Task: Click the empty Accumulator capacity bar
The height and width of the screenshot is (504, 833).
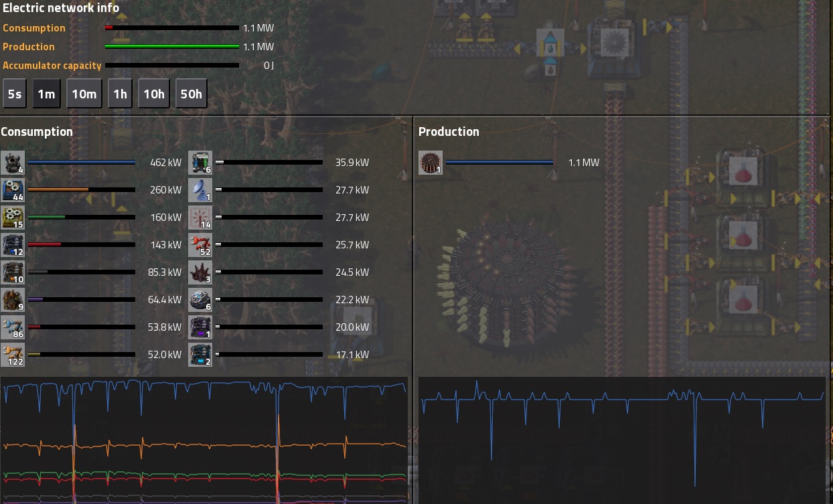Action: coord(172,66)
